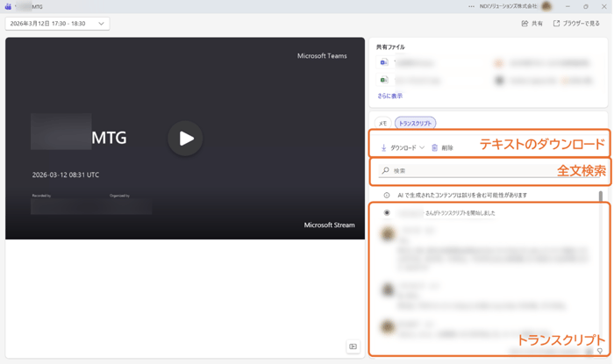The image size is (614, 364).
Task: Click the Microsoft Stream label on video
Action: (x=329, y=225)
